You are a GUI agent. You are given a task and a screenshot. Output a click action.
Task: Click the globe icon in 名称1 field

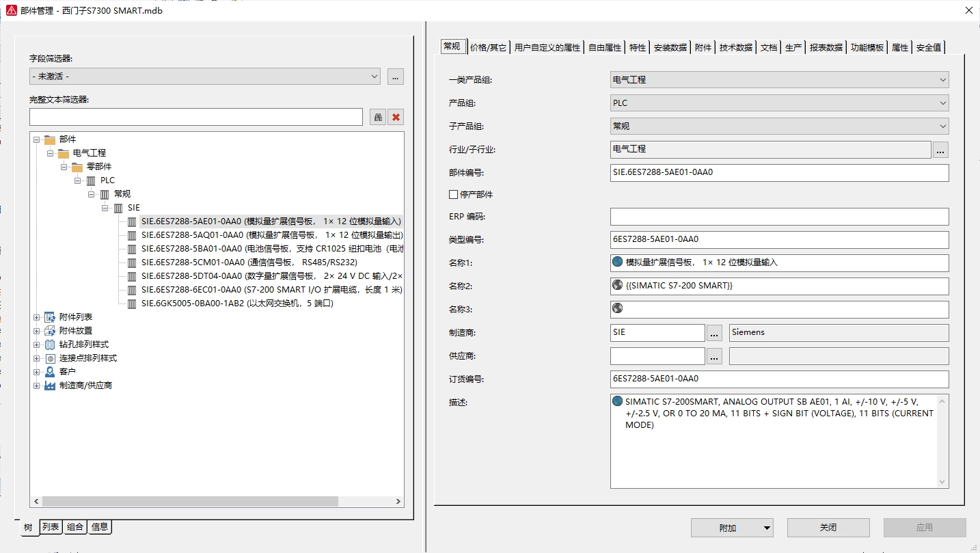coord(618,262)
